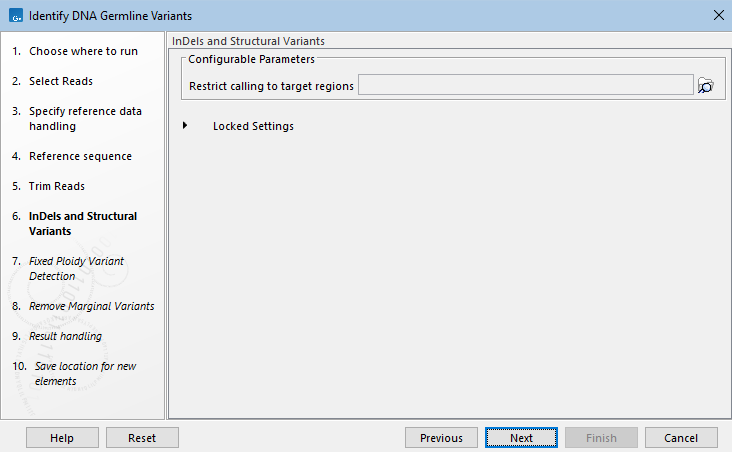Select the InDels and Structural Variants step
This screenshot has width=732, height=452.
click(83, 223)
